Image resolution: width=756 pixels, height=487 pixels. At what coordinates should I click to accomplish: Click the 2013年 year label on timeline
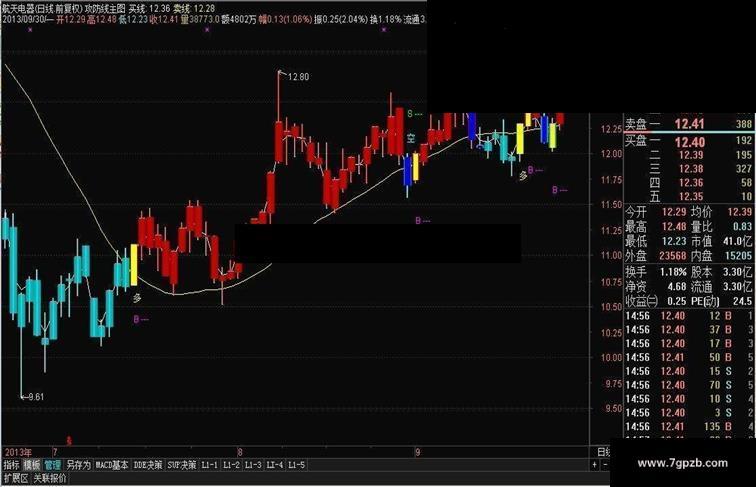tap(18, 452)
